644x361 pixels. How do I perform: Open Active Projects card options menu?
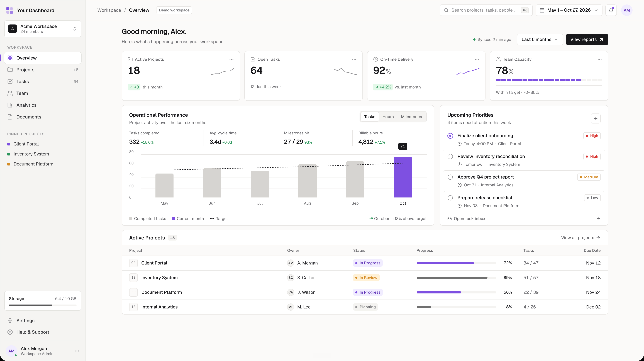coord(231,60)
